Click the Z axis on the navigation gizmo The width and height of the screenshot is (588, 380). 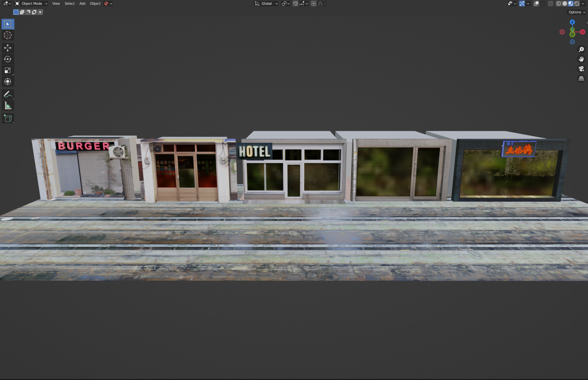pyautogui.click(x=572, y=22)
